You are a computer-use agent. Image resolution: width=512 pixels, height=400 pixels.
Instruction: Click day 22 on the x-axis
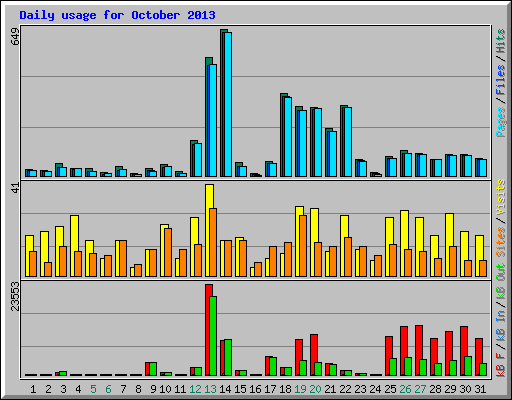point(345,389)
